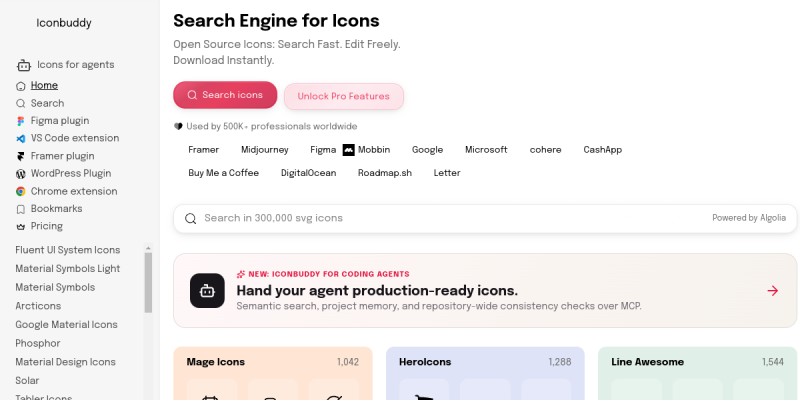Click the magnifier icon in the search field
The height and width of the screenshot is (400, 800).
pyautogui.click(x=190, y=219)
